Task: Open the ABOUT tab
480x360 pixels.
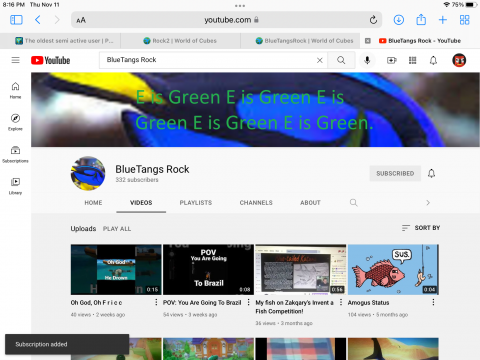Action: [x=310, y=203]
